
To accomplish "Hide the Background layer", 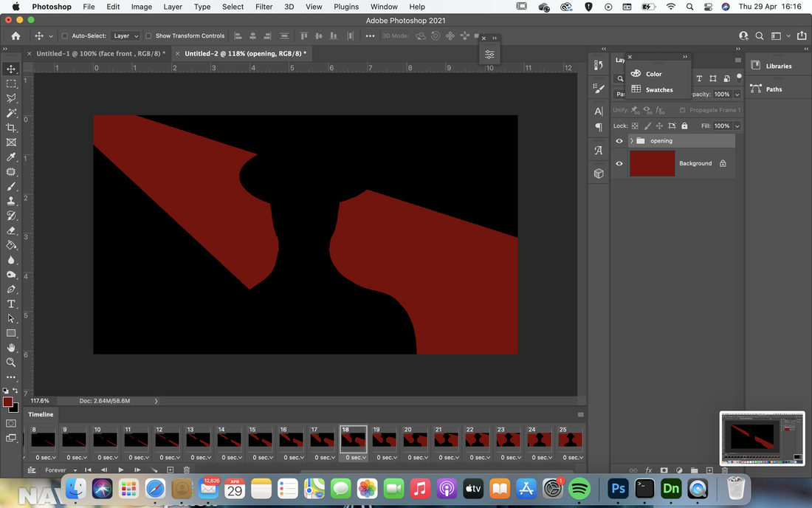I will [619, 164].
